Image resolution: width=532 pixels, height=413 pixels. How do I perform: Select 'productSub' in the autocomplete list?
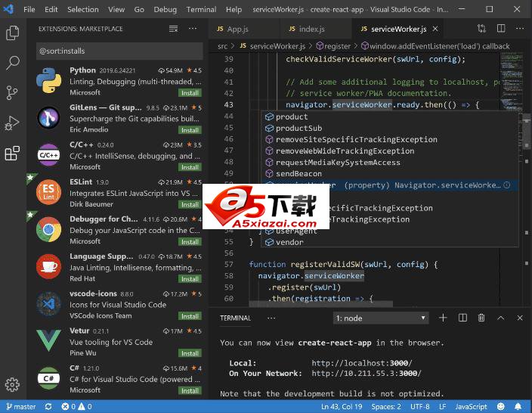click(389, 128)
